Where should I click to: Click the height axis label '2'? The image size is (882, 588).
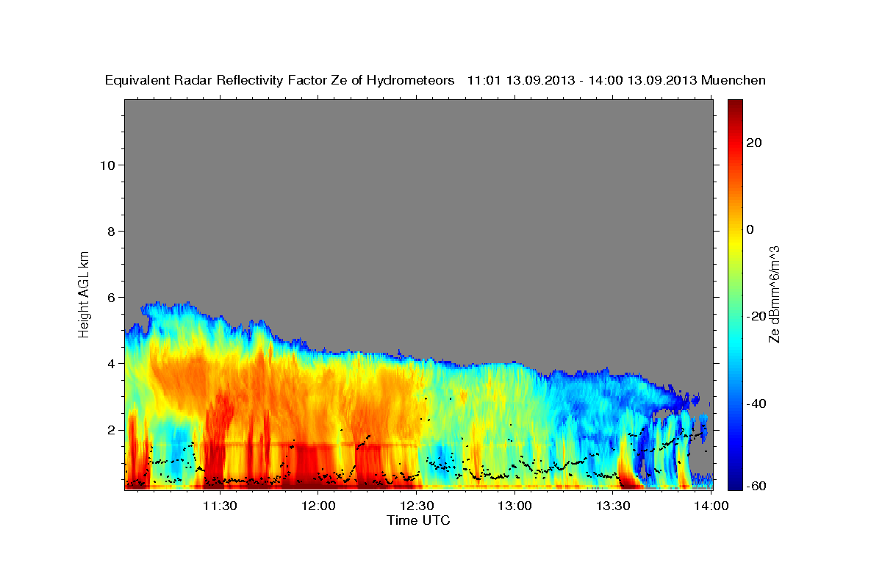click(x=111, y=429)
